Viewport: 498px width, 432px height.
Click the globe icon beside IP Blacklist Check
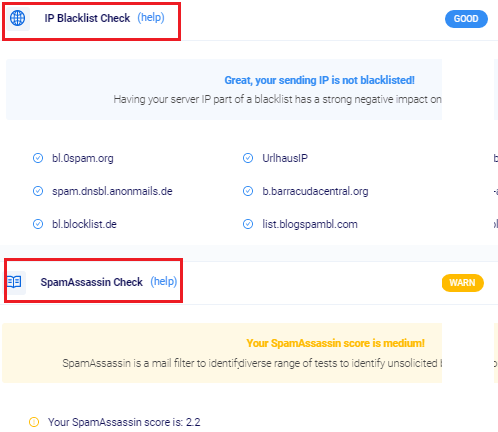point(17,18)
